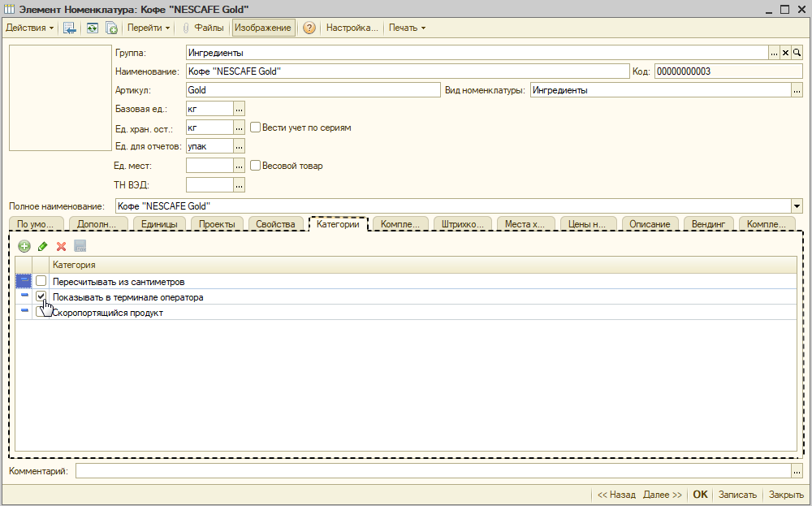This screenshot has height=506, width=812.
Task: Open Файлы with the paperclip button
Action: [x=204, y=28]
